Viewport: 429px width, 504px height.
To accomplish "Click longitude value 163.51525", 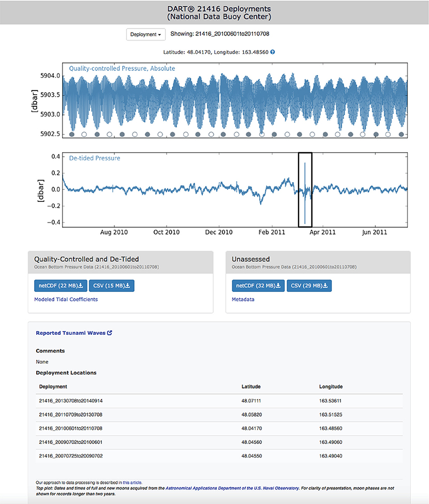I will 331,414.
